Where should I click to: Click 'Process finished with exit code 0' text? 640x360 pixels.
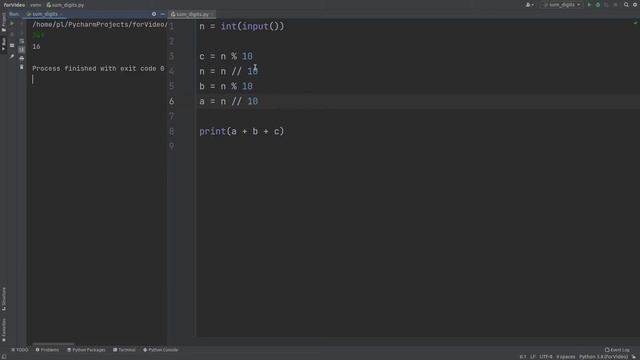(98, 69)
